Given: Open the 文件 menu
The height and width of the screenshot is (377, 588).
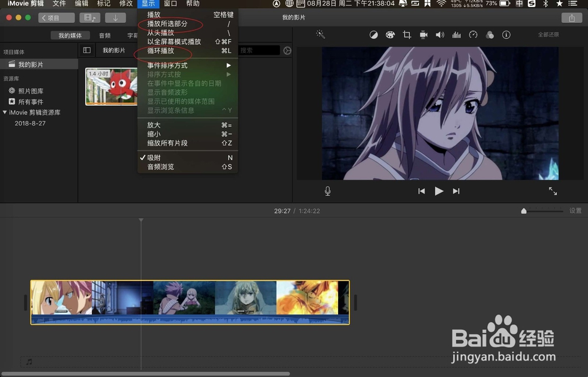Looking at the screenshot, I should [x=59, y=5].
